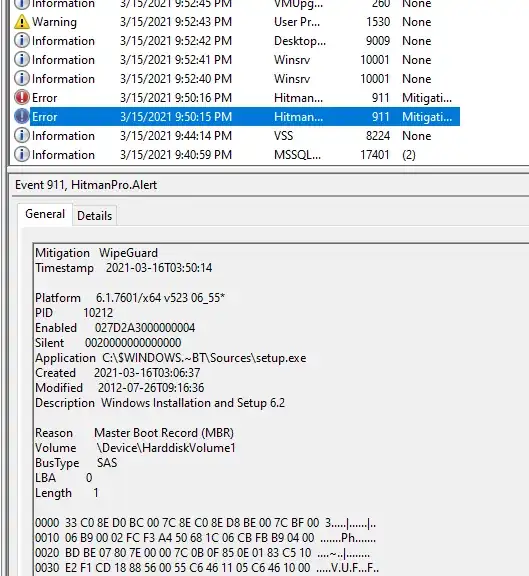529x576 pixels.
Task: Click info icon of the 9:52:41 PM Winsrv row
Action: 22,60
